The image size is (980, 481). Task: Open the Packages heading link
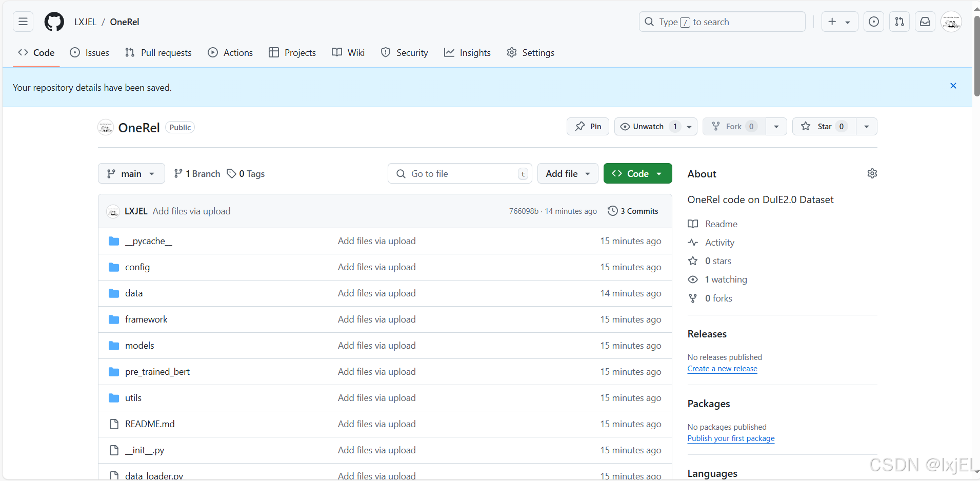point(708,404)
